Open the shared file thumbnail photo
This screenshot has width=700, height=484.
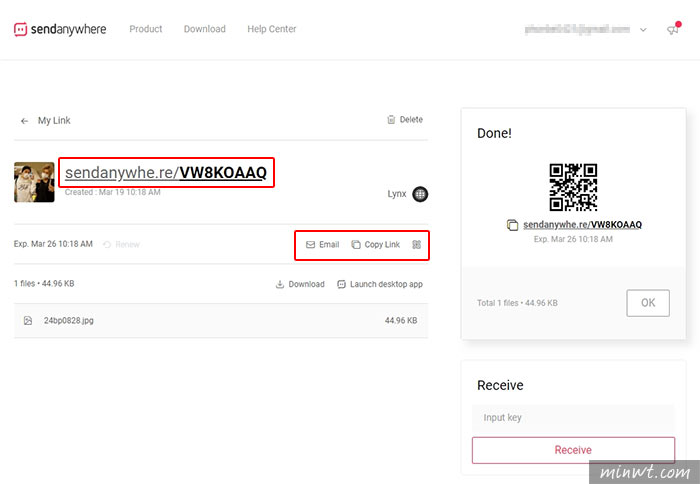[34, 182]
